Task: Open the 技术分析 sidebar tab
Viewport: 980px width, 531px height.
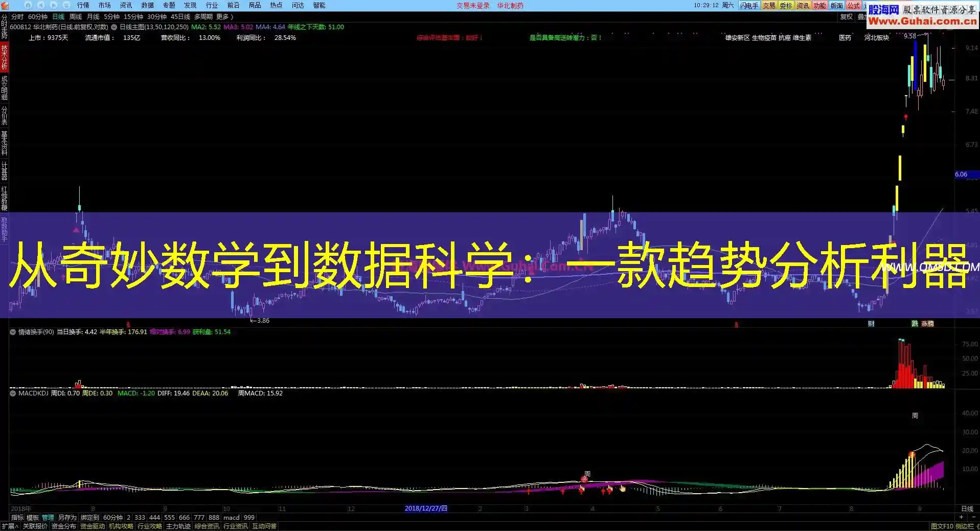Action: tap(4, 57)
